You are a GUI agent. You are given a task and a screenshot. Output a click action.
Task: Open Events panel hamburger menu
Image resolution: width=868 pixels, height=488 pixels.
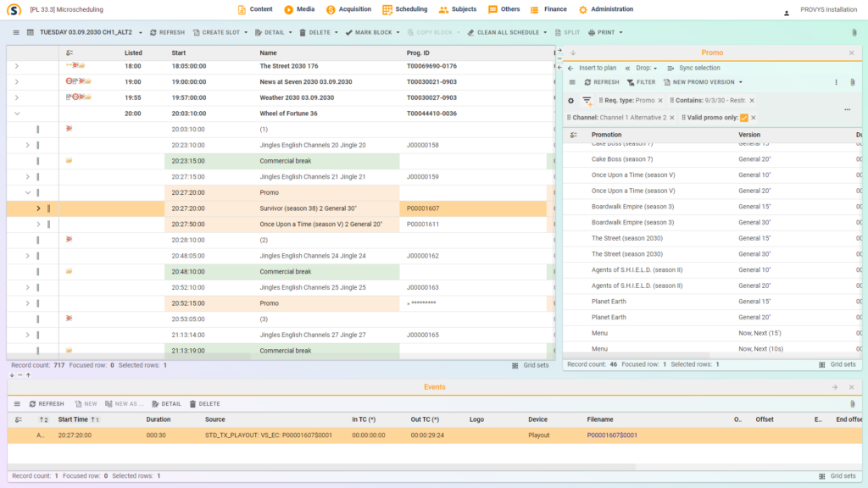(17, 404)
